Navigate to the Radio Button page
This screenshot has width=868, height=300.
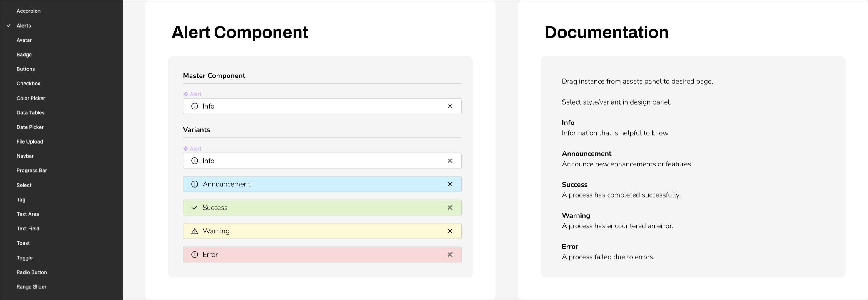(x=32, y=272)
